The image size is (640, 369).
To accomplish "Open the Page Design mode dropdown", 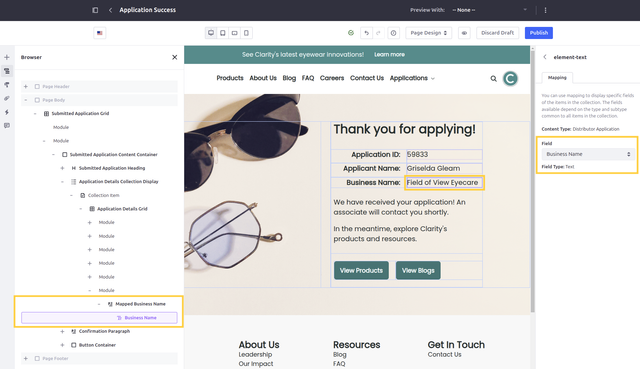I will coord(429,33).
